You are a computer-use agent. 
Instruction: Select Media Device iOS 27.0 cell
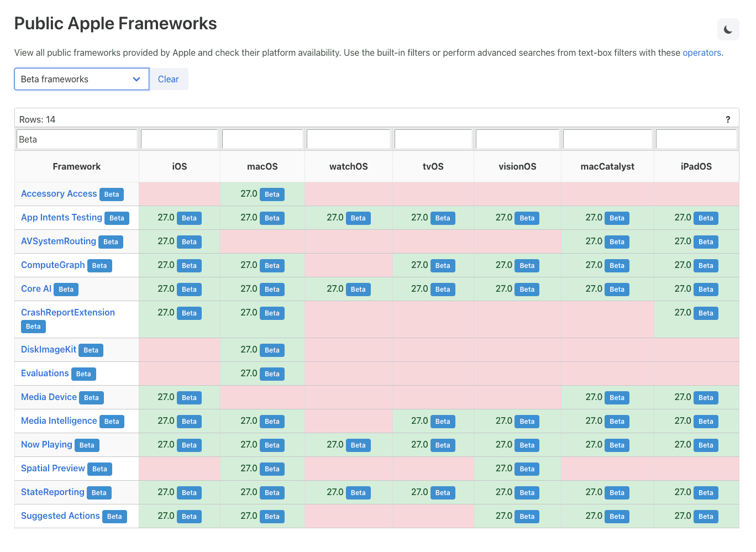coord(180,397)
